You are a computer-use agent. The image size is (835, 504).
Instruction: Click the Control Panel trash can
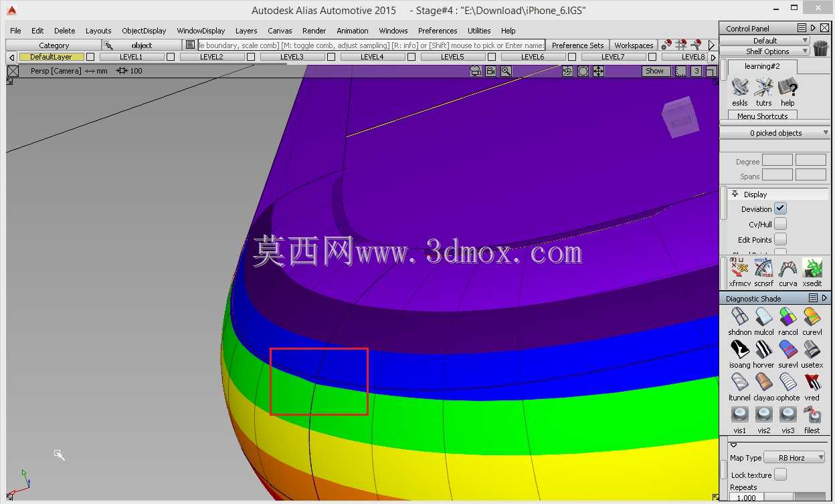tap(820, 47)
